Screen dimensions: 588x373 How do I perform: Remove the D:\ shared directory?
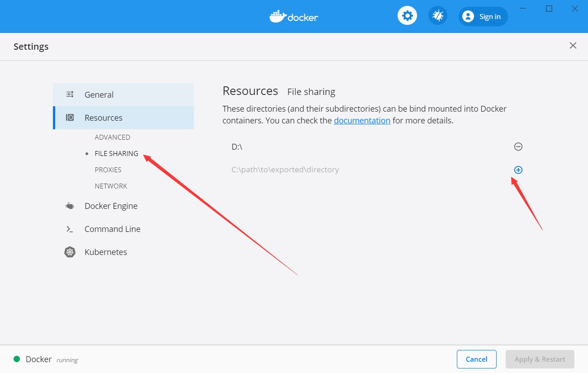518,146
